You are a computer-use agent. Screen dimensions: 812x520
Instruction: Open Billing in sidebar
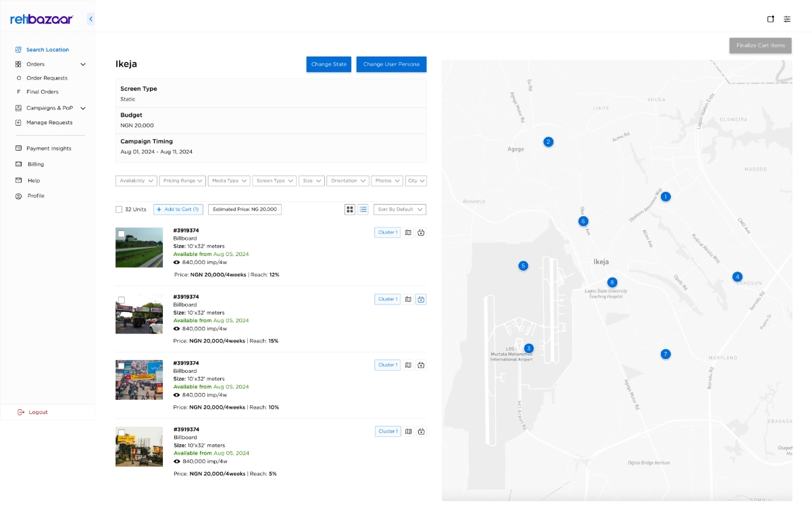pyautogui.click(x=35, y=164)
